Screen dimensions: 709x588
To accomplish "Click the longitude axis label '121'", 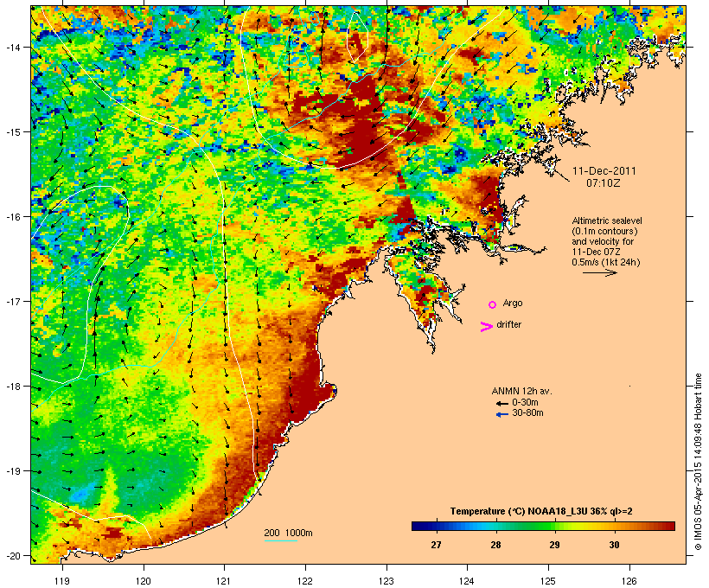I will pos(224,581).
